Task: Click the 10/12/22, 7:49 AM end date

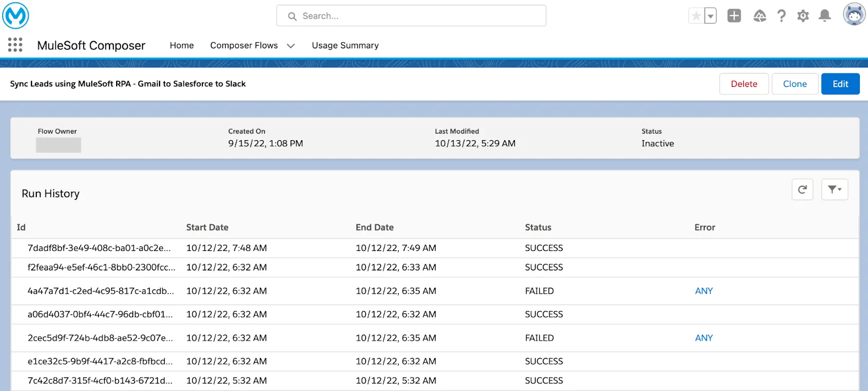Action: pos(396,248)
